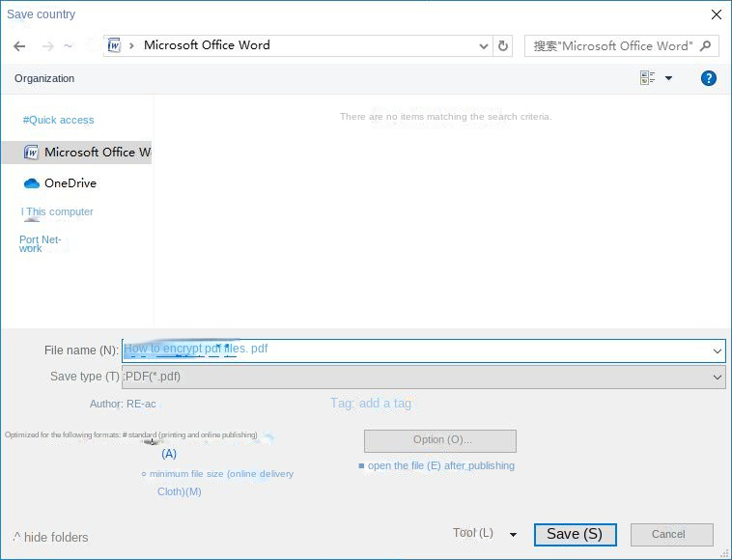The width and height of the screenshot is (732, 560).
Task: Open the Organization menu
Action: [44, 78]
